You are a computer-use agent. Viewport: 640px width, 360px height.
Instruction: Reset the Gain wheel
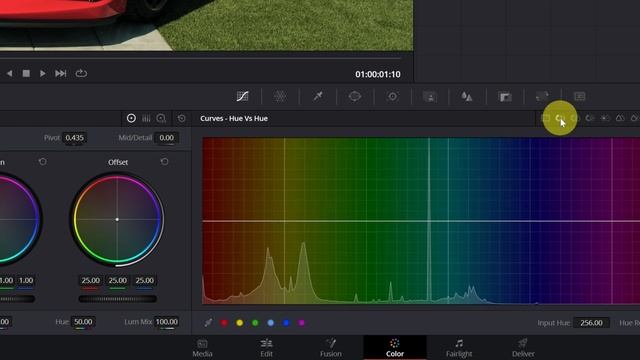[42, 162]
